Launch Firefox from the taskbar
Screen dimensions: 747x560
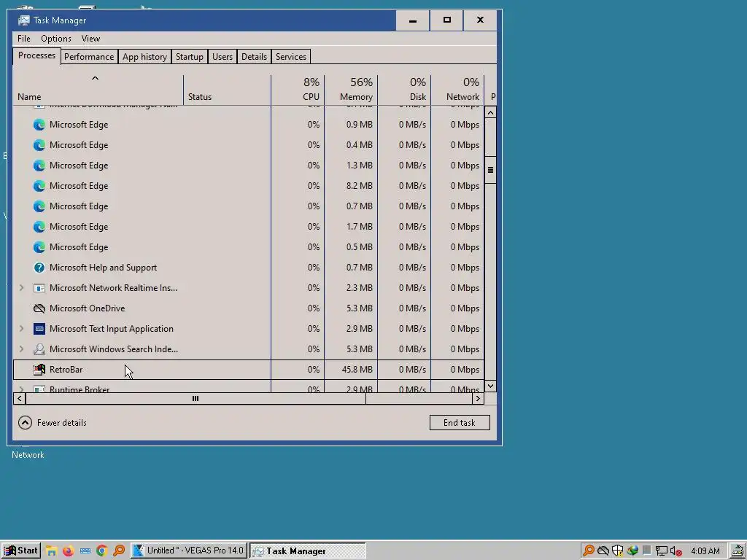point(68,551)
